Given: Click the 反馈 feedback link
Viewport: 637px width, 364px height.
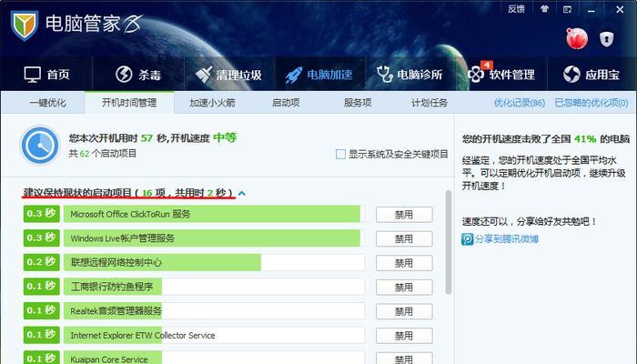Looking at the screenshot, I should 516,9.
